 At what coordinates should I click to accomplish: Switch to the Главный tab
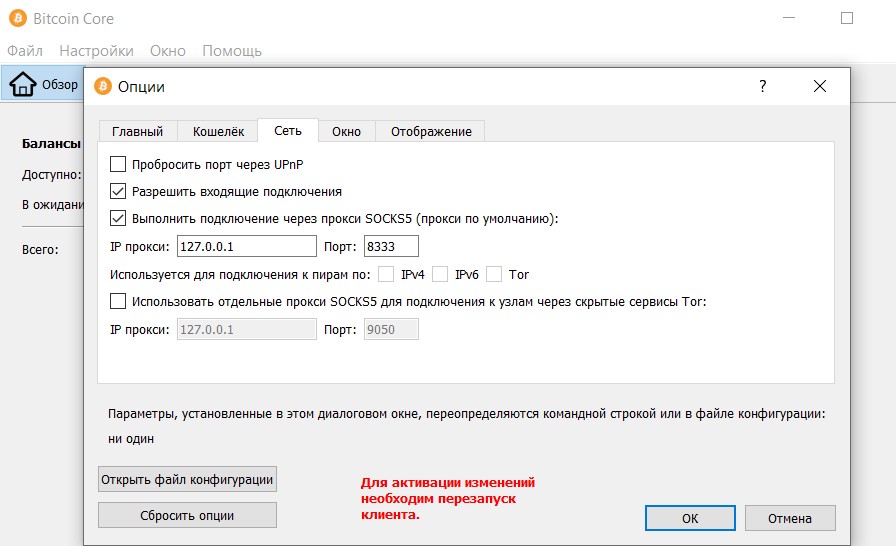138,131
